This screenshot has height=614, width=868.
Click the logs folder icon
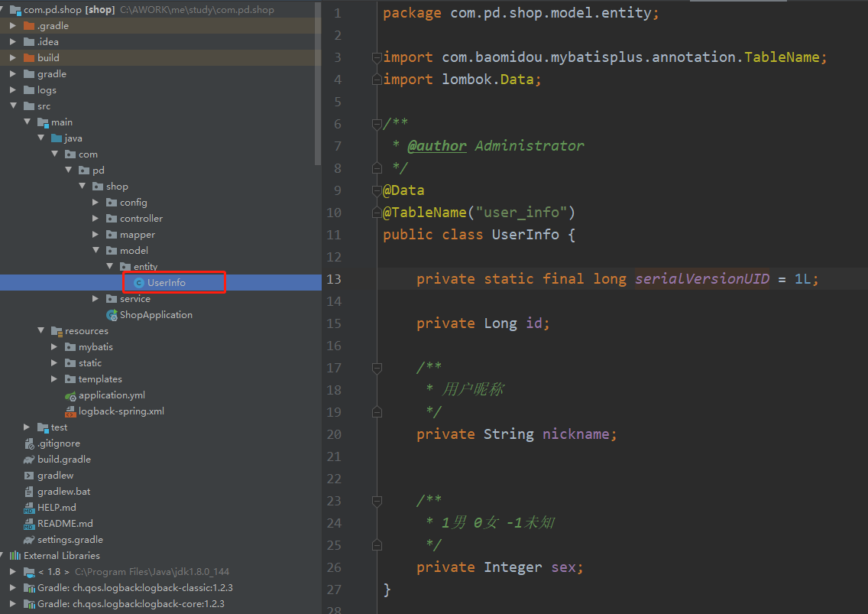pos(29,89)
